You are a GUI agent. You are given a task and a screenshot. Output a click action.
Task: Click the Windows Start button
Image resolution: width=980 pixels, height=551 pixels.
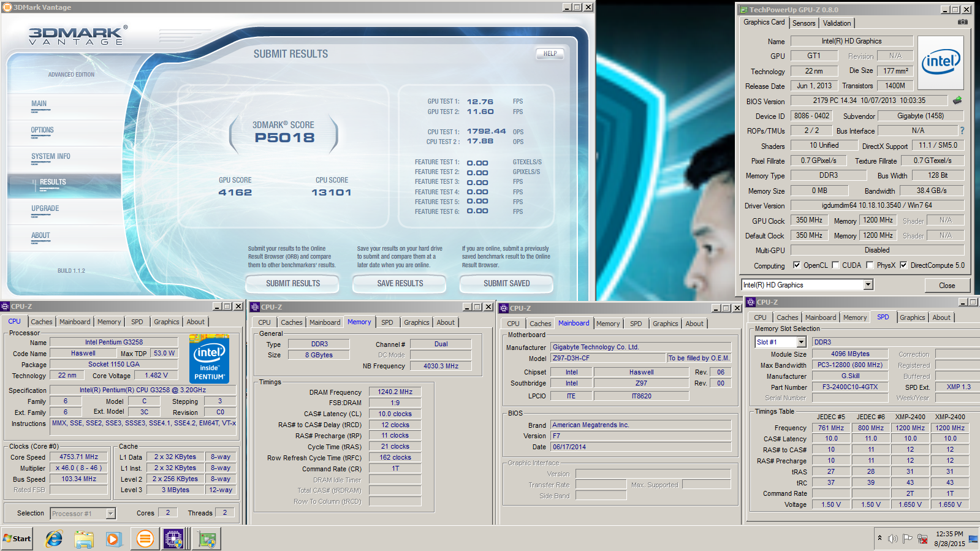click(17, 539)
